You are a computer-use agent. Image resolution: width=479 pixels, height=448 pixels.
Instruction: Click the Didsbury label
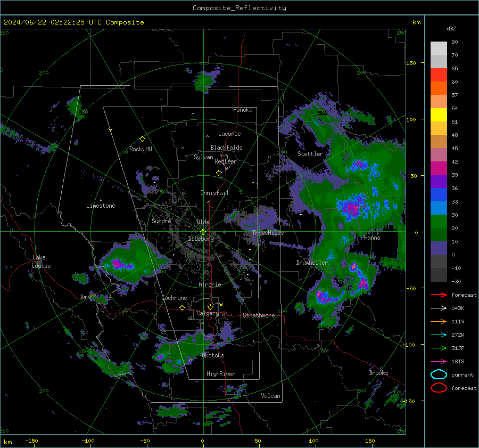click(201, 239)
